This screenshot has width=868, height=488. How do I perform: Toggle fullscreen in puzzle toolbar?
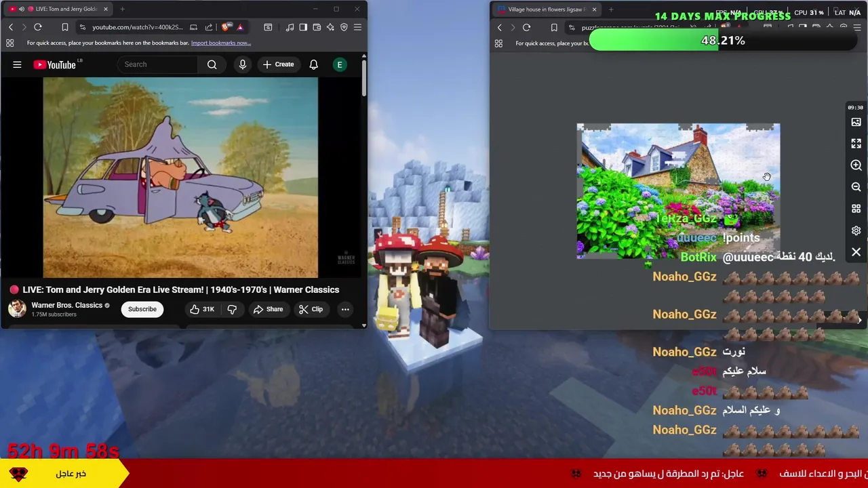click(856, 144)
